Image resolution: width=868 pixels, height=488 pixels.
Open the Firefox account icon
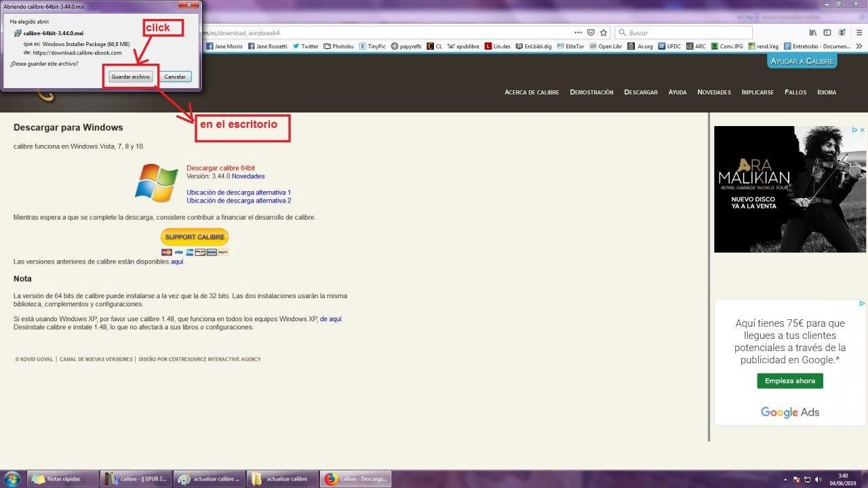coord(842,33)
